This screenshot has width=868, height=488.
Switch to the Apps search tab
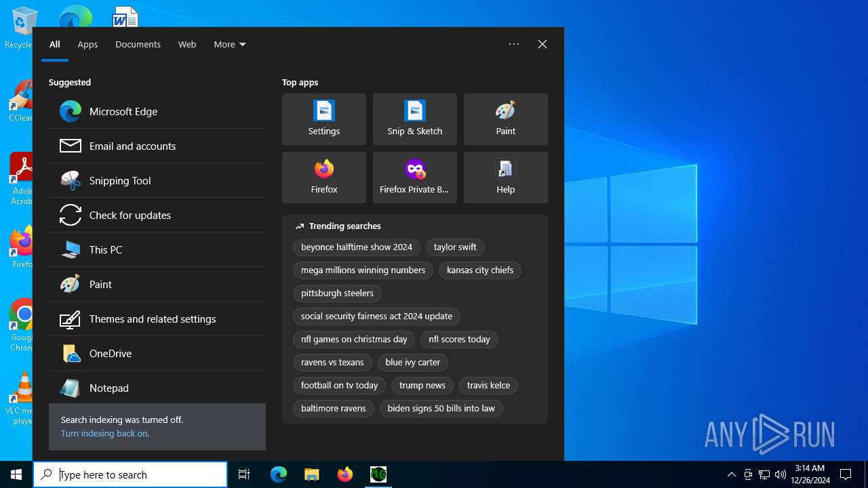(87, 44)
